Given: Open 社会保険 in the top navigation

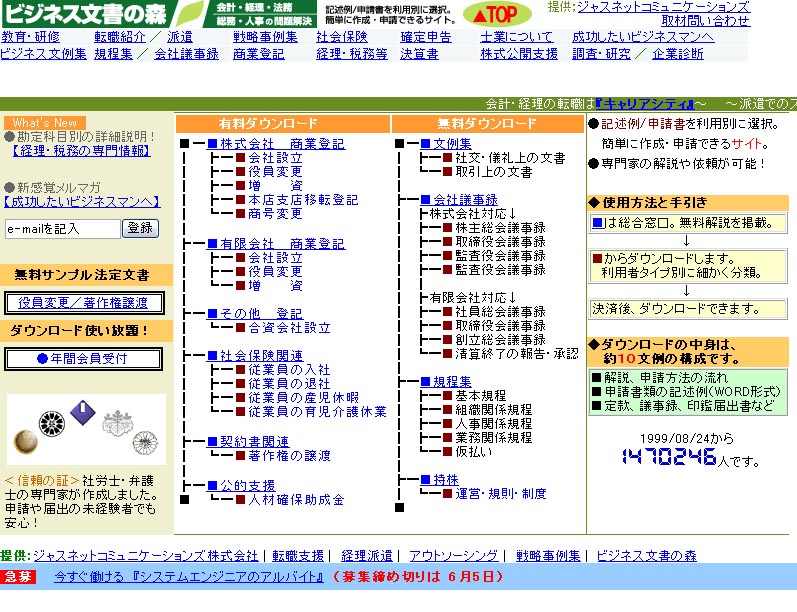Looking at the screenshot, I should pyautogui.click(x=342, y=37).
